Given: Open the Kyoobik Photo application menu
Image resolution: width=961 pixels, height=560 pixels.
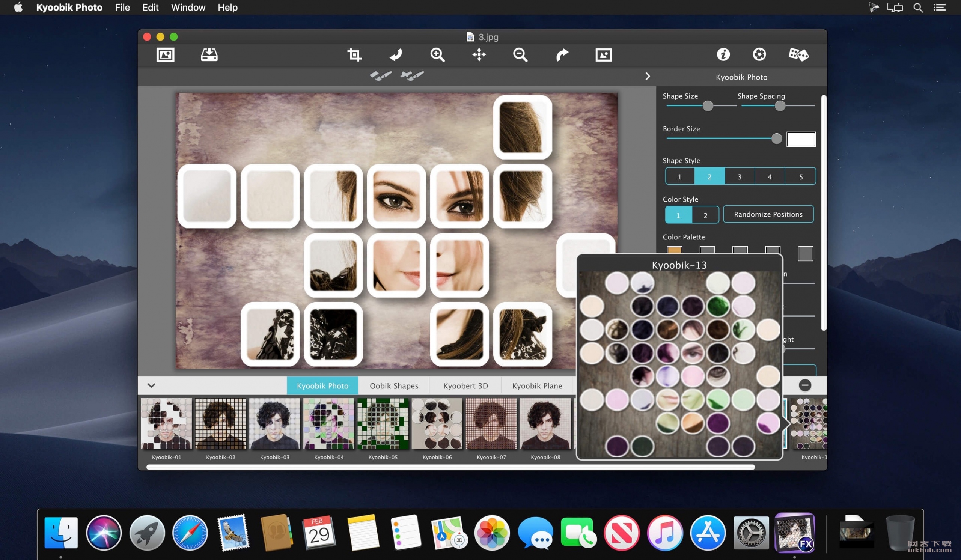Looking at the screenshot, I should [69, 7].
